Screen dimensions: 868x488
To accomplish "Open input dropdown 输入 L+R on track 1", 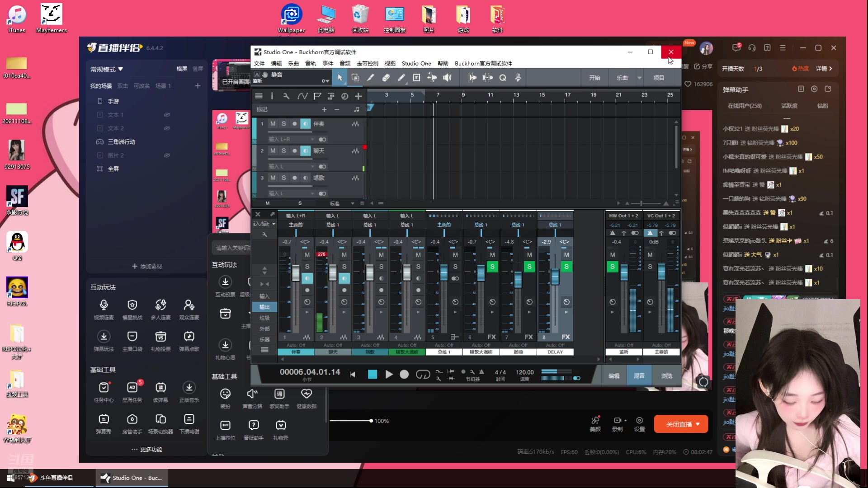I will click(x=291, y=139).
